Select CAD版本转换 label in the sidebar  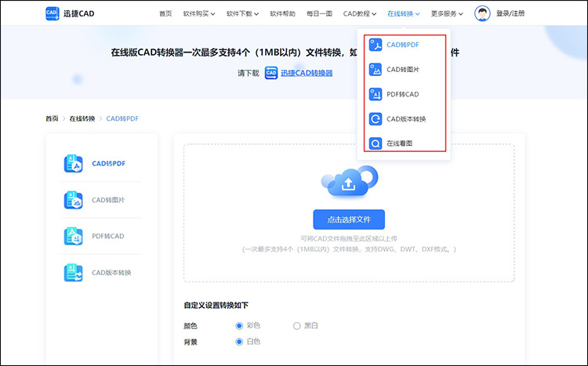pos(111,273)
